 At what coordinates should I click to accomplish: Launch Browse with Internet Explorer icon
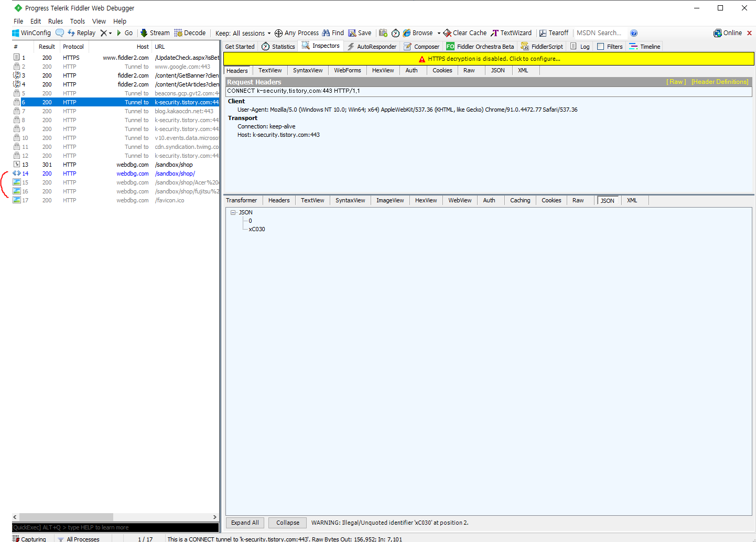(418, 33)
